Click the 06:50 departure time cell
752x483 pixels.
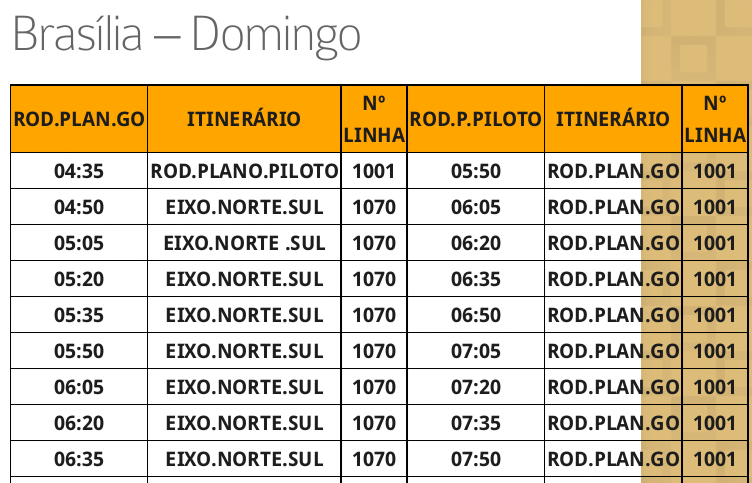pyautogui.click(x=476, y=315)
